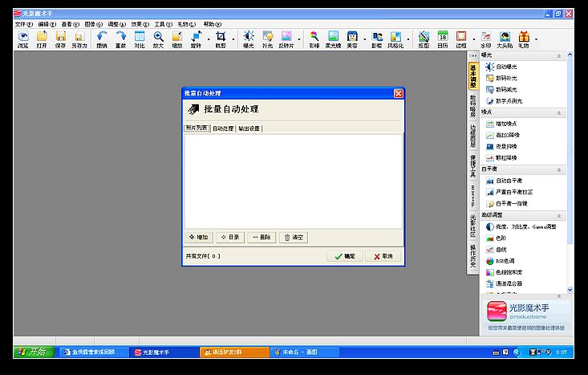The height and width of the screenshot is (375, 588).
Task: Click the 水印 (Watermark) toolbar icon
Action: coord(485,39)
